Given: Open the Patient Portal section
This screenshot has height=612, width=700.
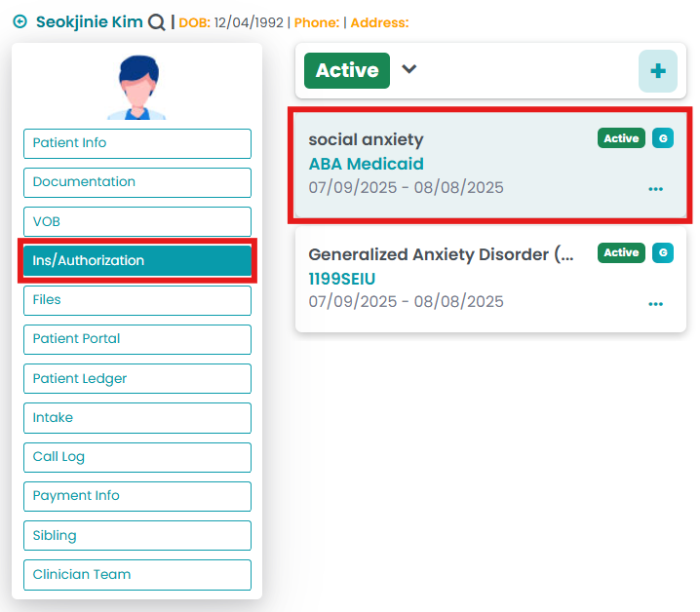Looking at the screenshot, I should [x=137, y=339].
